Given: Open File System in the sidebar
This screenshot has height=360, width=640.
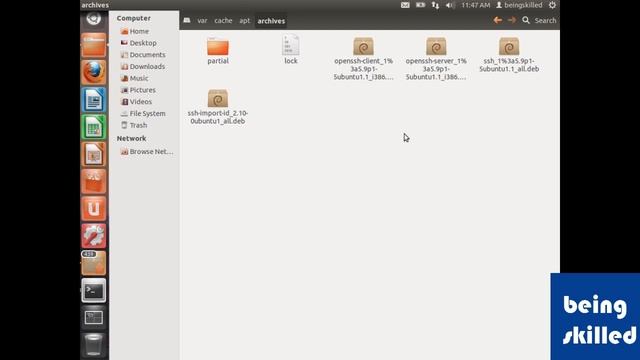Looking at the screenshot, I should click(143, 113).
